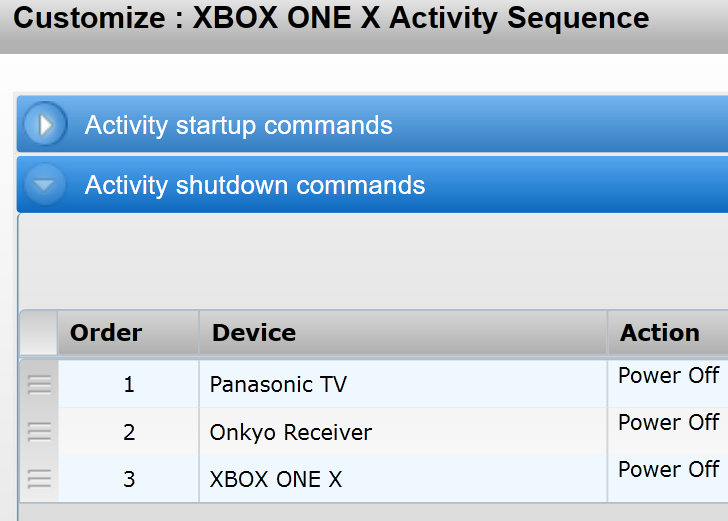Viewport: 728px width, 521px height.
Task: Open the Activity startup commands section header
Action: (x=372, y=124)
